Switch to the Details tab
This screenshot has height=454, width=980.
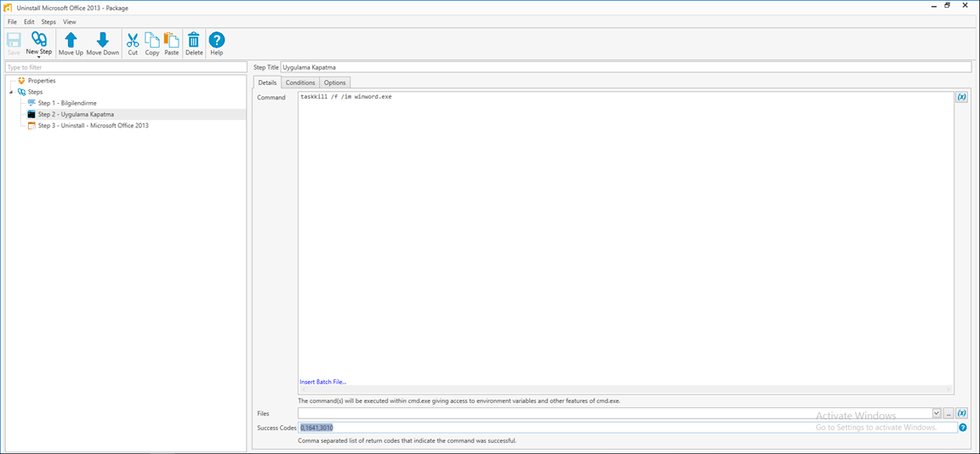(267, 82)
